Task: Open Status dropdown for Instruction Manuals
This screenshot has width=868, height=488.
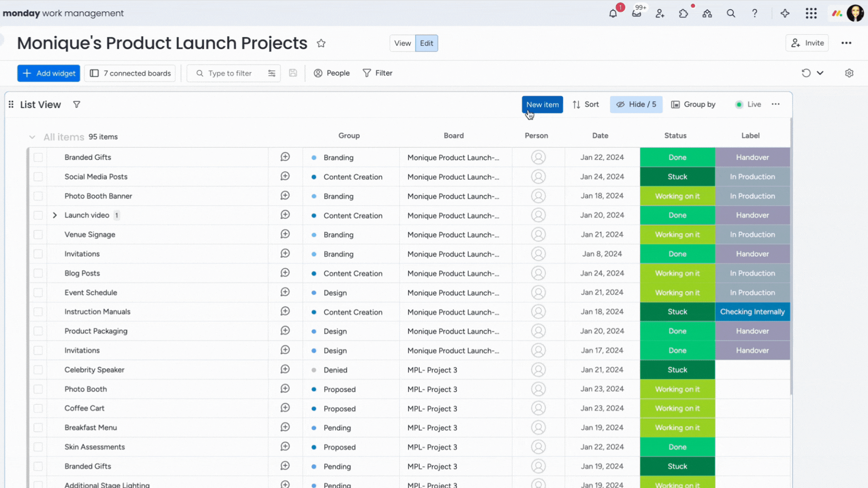Action: 677,312
